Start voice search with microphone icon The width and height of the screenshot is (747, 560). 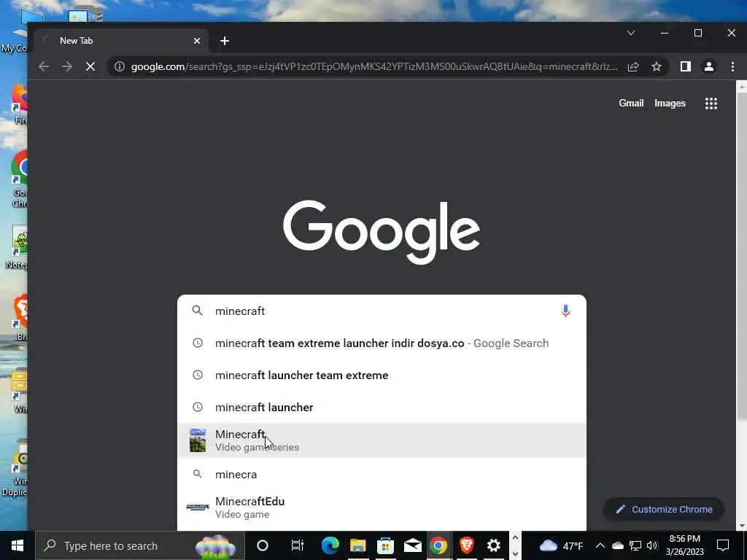point(565,311)
